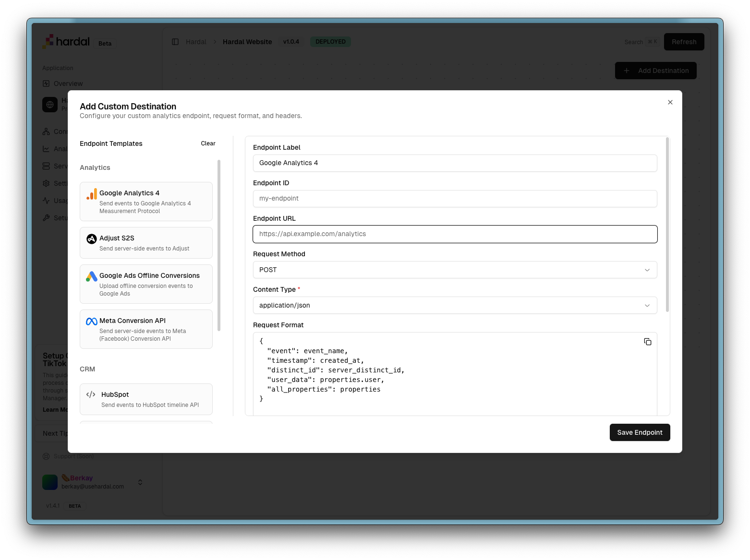The width and height of the screenshot is (750, 560).
Task: Click the Settings gear icon in sidebar
Action: tap(46, 183)
